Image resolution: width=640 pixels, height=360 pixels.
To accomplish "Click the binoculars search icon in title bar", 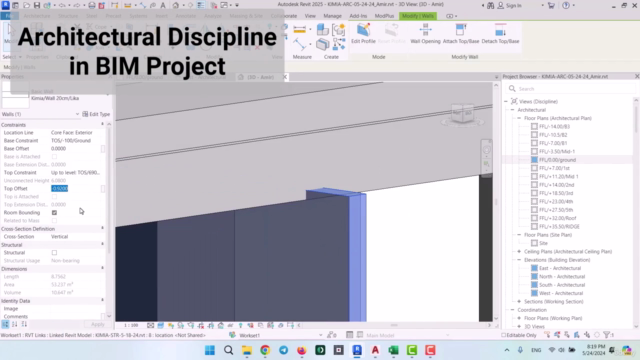I will (491, 5).
